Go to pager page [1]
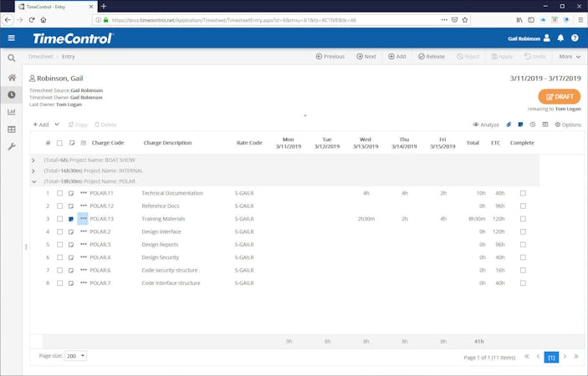The image size is (588, 376). (551, 358)
